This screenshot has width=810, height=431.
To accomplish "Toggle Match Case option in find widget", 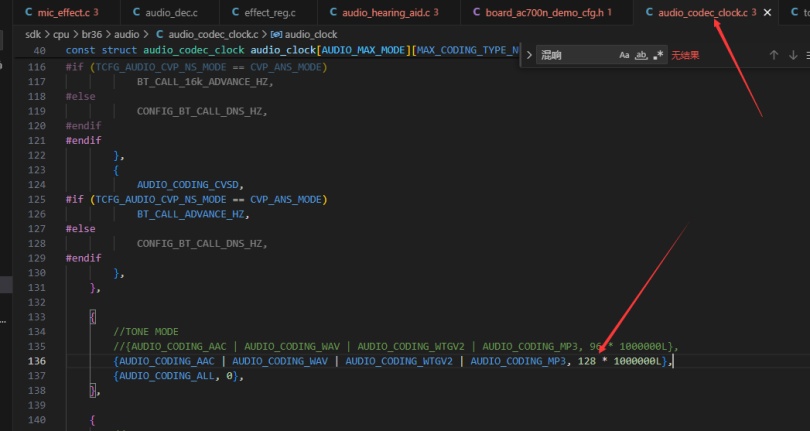I will tap(624, 55).
